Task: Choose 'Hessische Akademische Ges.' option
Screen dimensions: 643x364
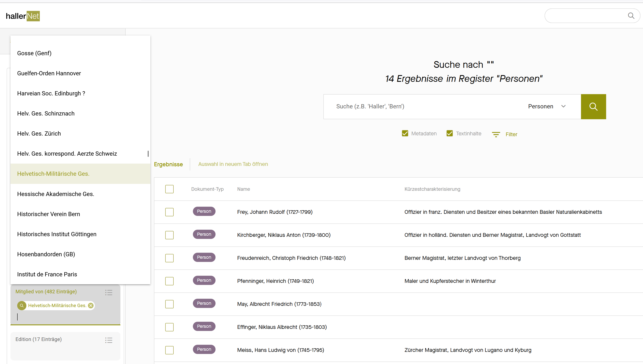Action: 80,194
